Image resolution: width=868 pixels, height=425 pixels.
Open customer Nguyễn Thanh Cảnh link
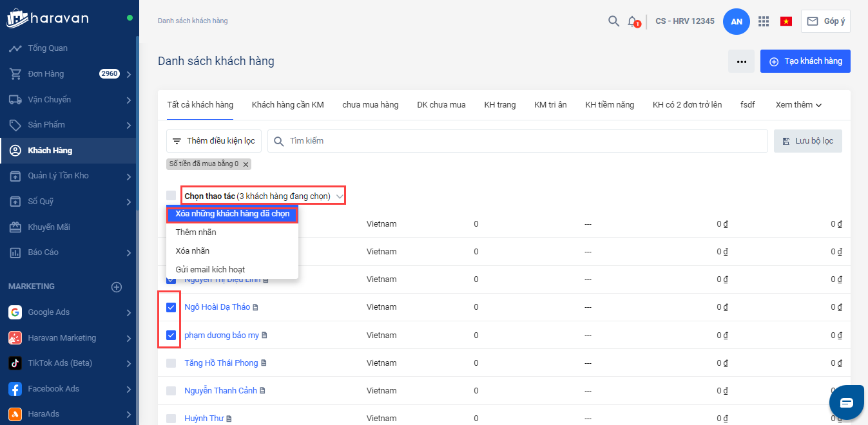tap(220, 391)
